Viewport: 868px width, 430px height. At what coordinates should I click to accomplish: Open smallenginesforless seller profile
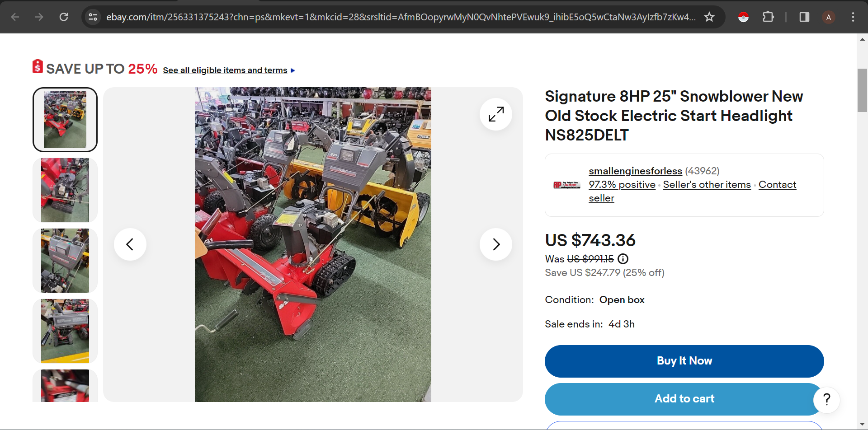point(635,171)
